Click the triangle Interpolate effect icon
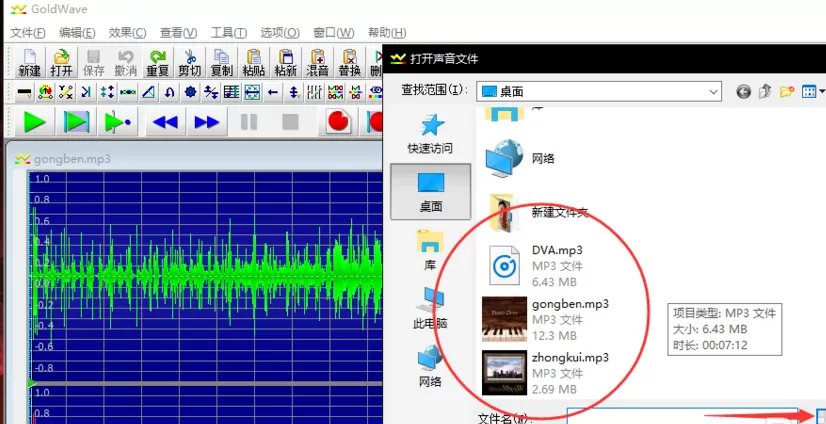The width and height of the screenshot is (826, 424). click(149, 93)
